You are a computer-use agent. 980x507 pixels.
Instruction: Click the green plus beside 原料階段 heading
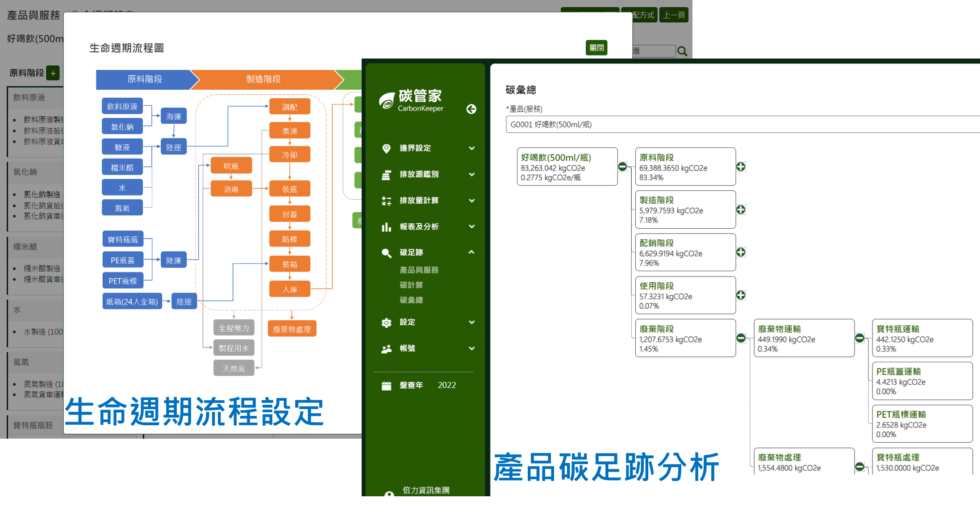(53, 73)
